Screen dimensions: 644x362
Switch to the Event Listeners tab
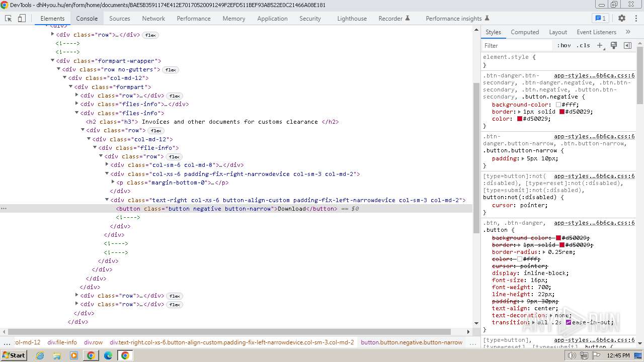tap(596, 32)
